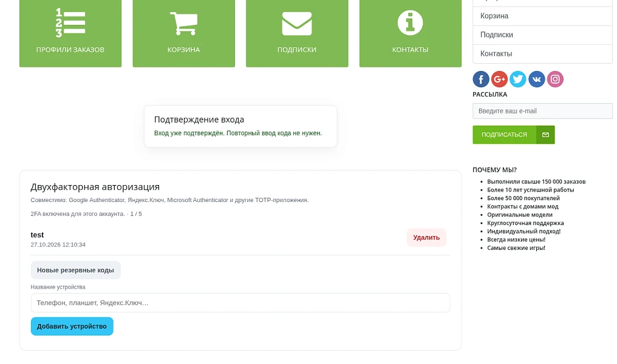Image resolution: width=617 pixels, height=364 pixels.
Task: Generate Новые резервные коды
Action: [x=75, y=270]
